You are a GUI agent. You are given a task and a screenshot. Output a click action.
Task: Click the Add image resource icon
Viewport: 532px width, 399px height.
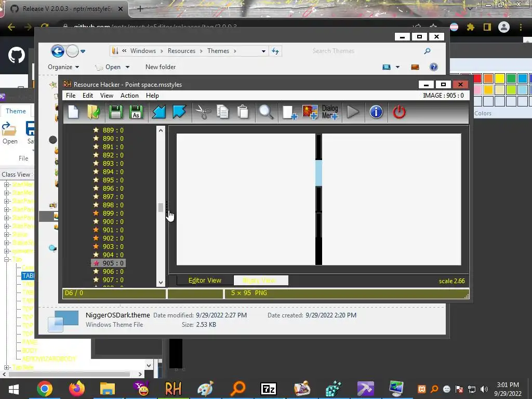(310, 112)
